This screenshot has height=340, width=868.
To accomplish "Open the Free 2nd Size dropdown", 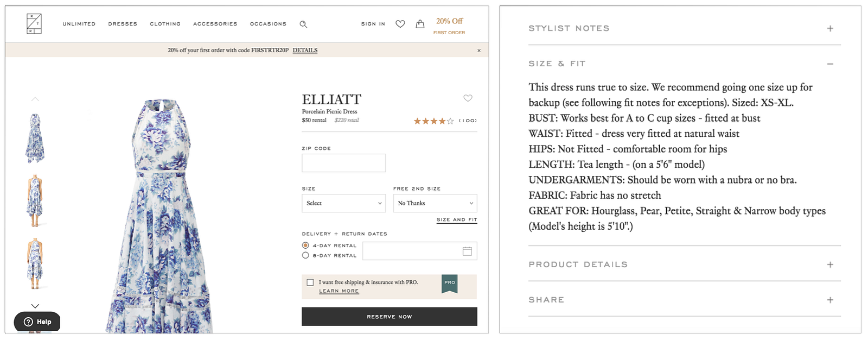I will click(435, 203).
